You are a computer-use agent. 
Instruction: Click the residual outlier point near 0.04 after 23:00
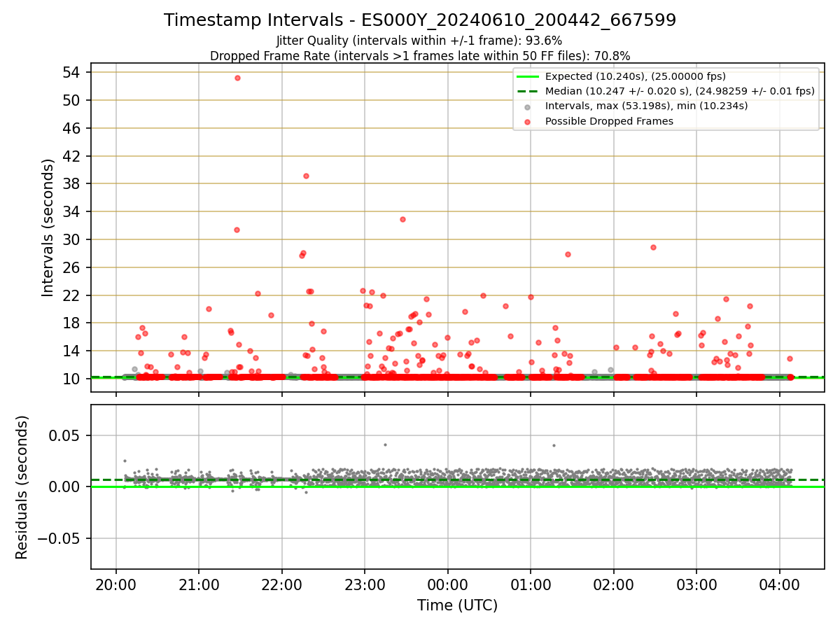tap(385, 444)
